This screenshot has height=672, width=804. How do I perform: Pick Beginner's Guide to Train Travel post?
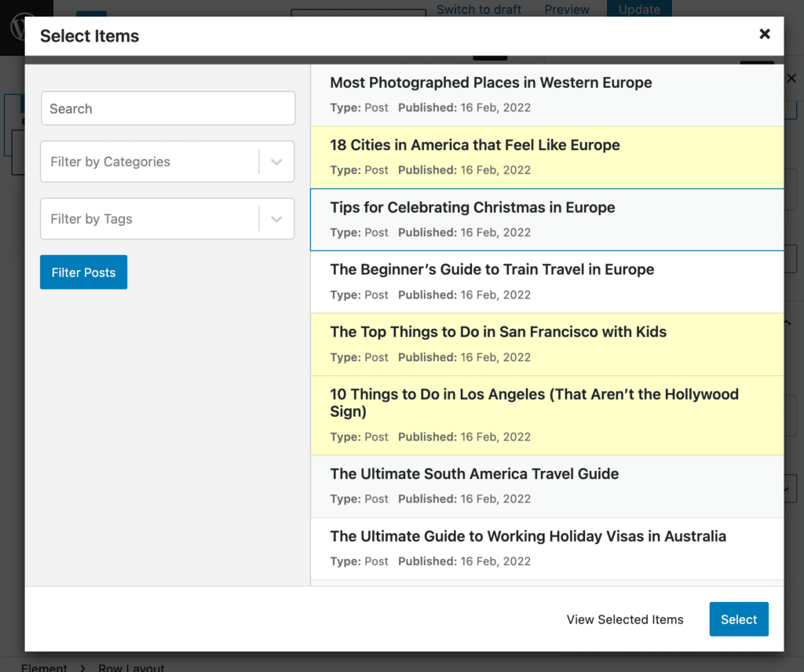(x=546, y=281)
